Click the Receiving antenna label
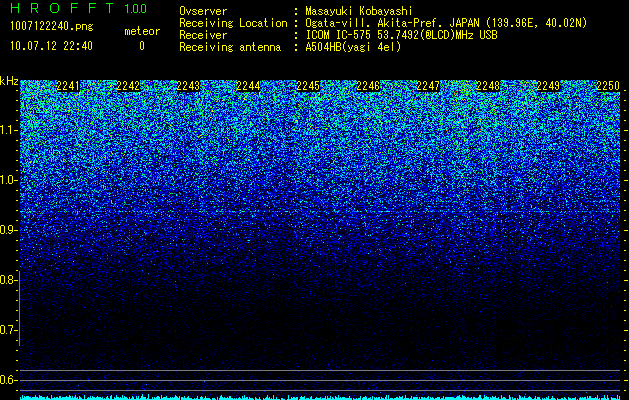The width and height of the screenshot is (629, 400). point(230,47)
